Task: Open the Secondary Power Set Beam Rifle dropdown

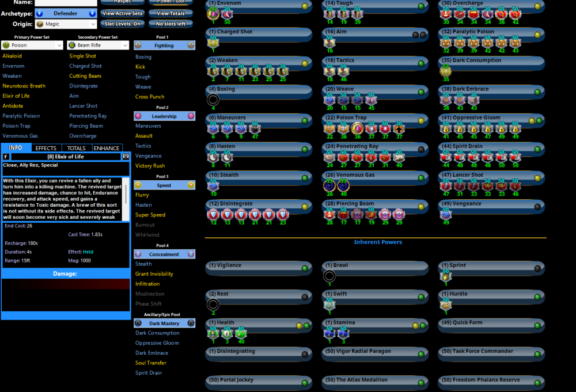Action: [x=97, y=45]
